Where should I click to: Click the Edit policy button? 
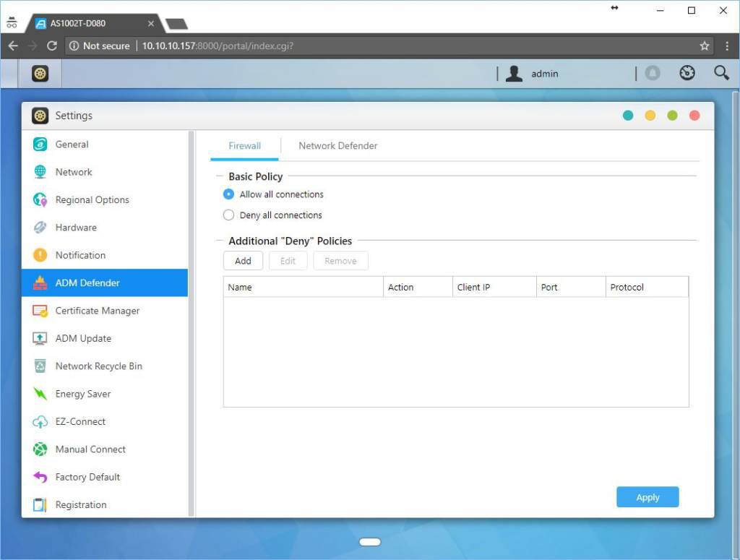tap(288, 261)
